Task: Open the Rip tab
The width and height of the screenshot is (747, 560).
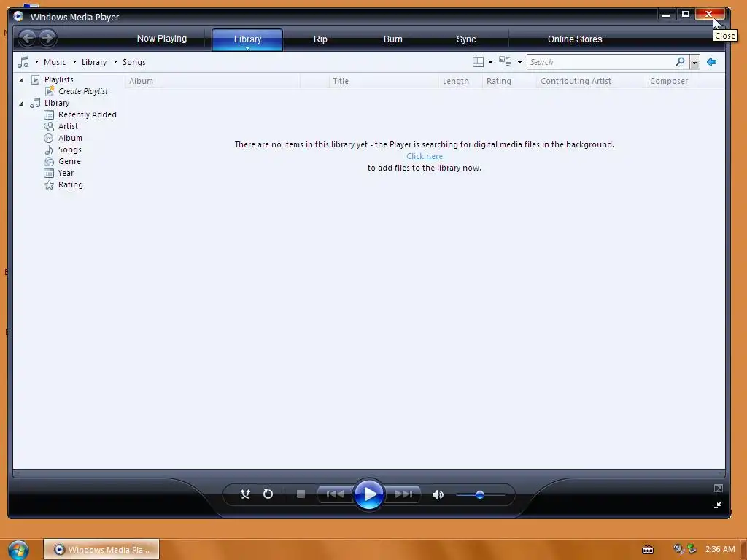Action: (x=320, y=39)
